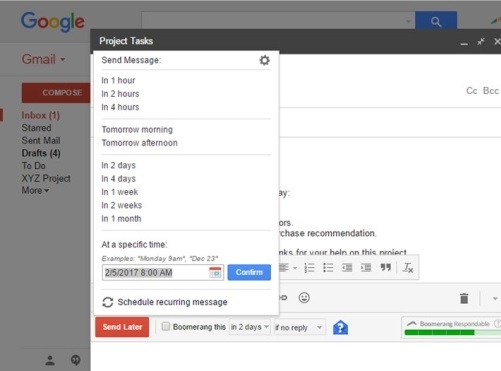Add Bcc recipients

click(x=491, y=91)
